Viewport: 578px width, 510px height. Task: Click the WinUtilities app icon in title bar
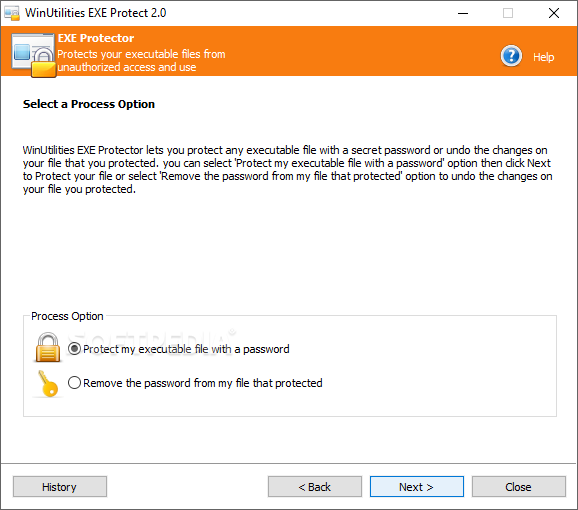click(x=12, y=13)
